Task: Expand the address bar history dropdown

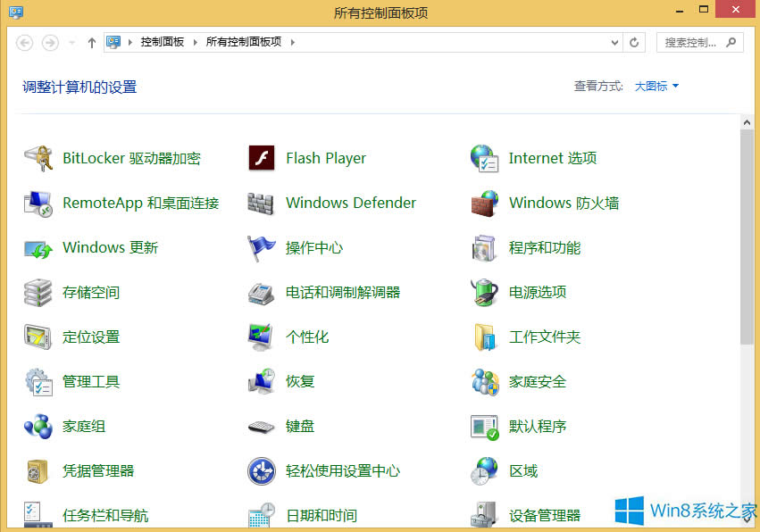Action: (x=614, y=41)
